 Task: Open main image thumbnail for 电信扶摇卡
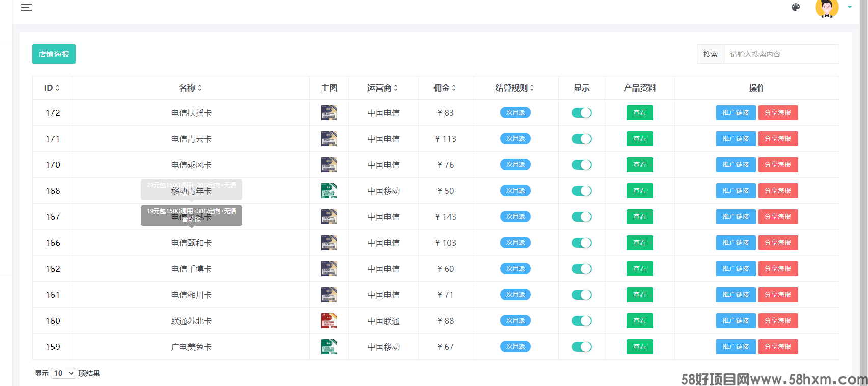click(329, 113)
